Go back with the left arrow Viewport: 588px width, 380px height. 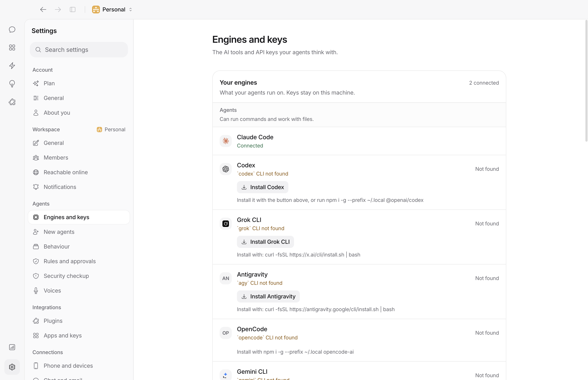click(43, 9)
